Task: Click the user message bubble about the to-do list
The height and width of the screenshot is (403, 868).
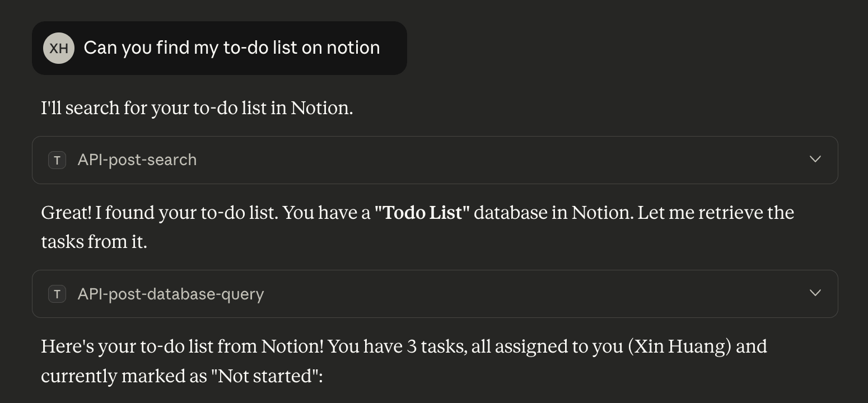Action: point(232,48)
